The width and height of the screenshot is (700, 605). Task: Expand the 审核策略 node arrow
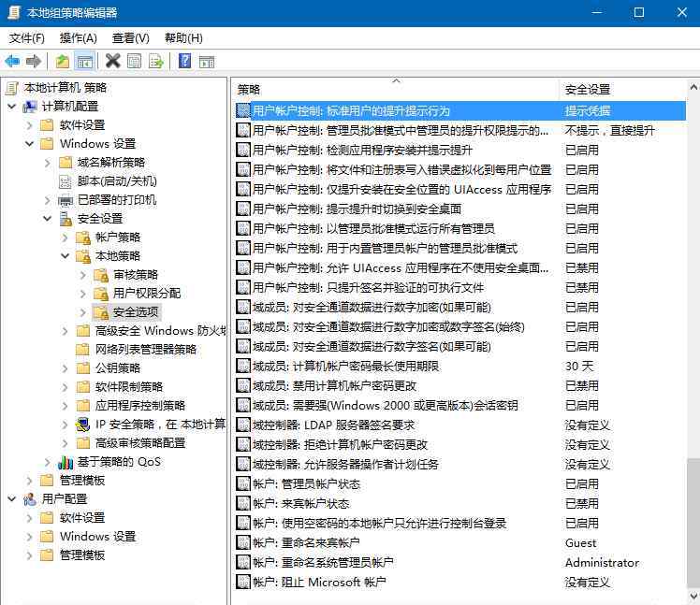click(x=83, y=275)
